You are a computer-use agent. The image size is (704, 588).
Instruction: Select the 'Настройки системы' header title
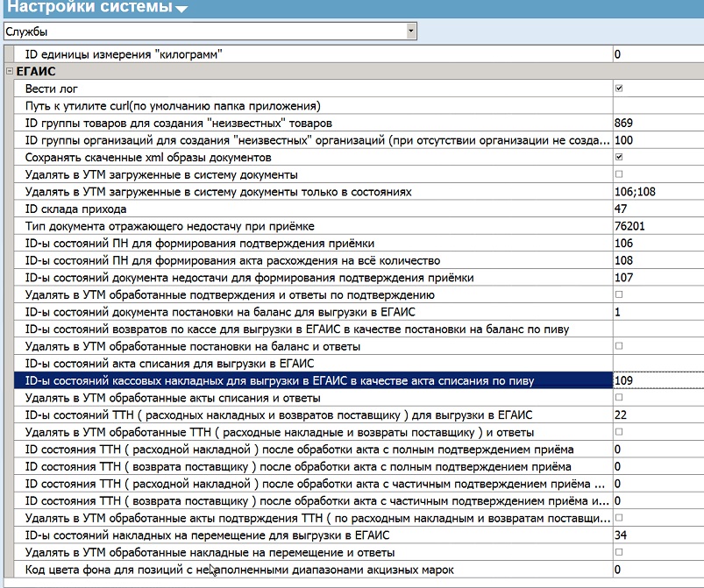89,7
